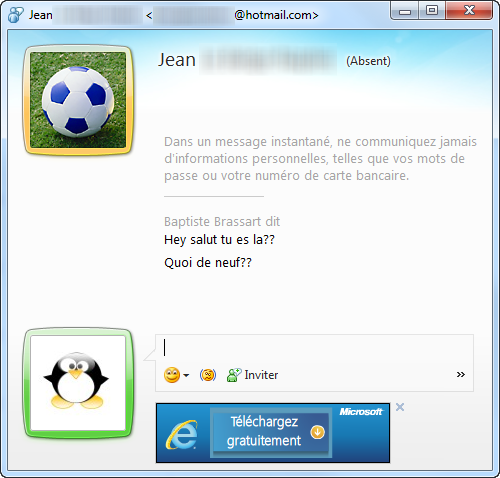Click the orange download arrow icon in ad
500x478 pixels.
(317, 432)
